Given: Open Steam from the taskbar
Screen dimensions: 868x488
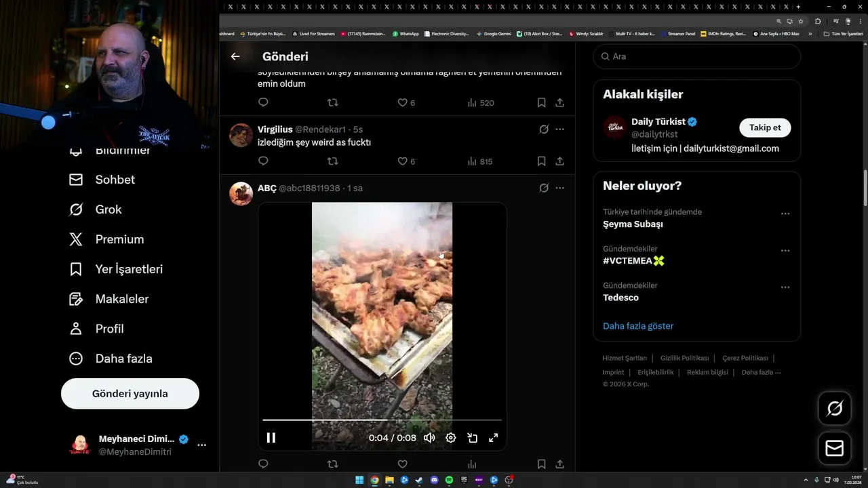Looking at the screenshot, I should 419,480.
